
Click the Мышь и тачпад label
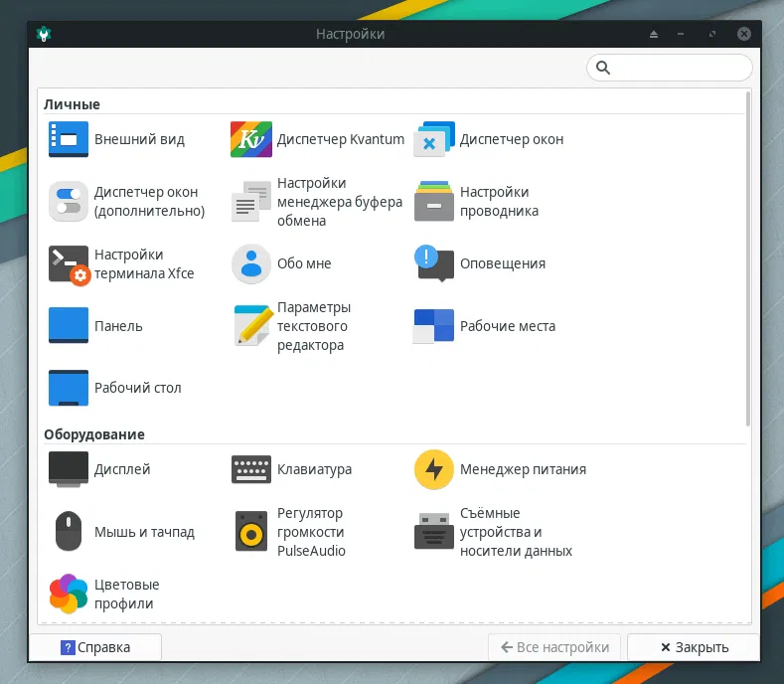click(x=144, y=532)
